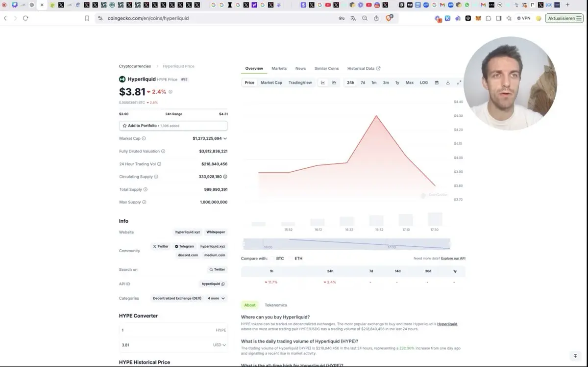The image size is (588, 367).
Task: Go back to the previous page
Action: (5, 18)
